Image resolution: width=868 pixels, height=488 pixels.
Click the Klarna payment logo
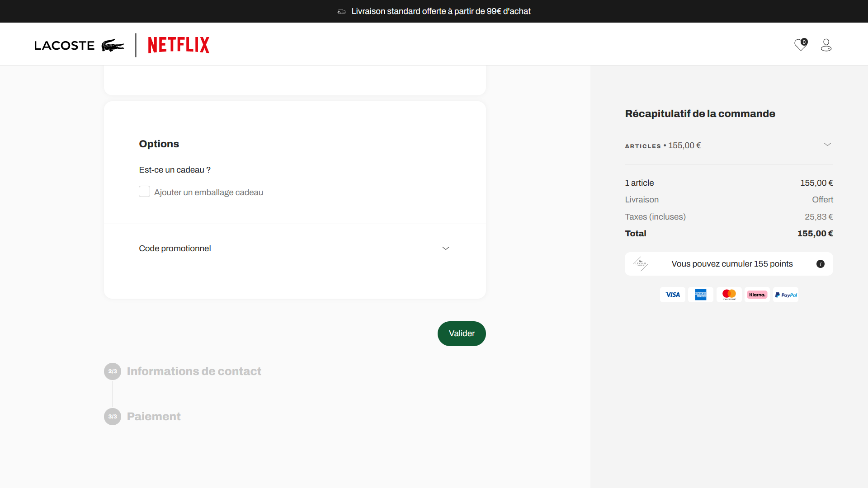(757, 295)
